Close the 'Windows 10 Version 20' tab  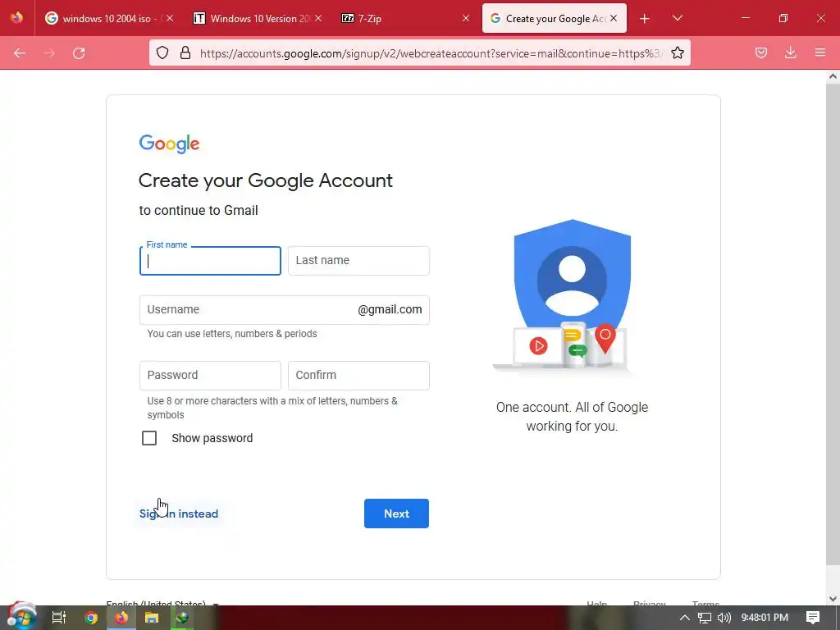318,18
